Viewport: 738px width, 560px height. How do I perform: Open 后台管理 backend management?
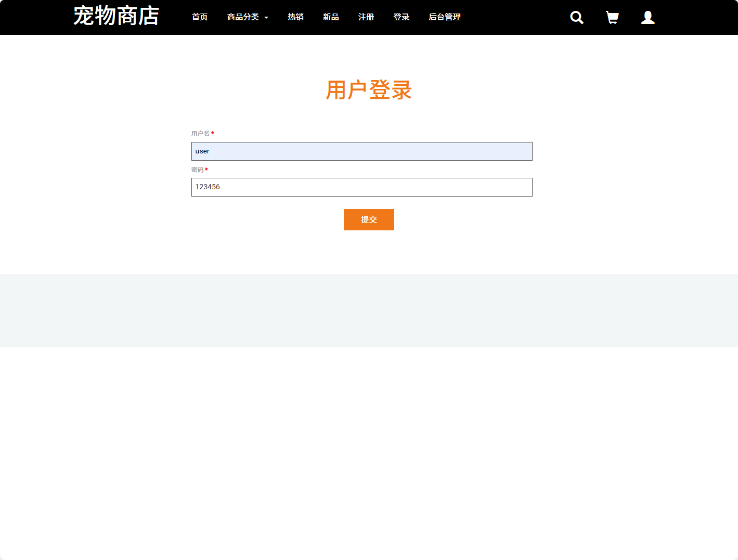(x=444, y=17)
